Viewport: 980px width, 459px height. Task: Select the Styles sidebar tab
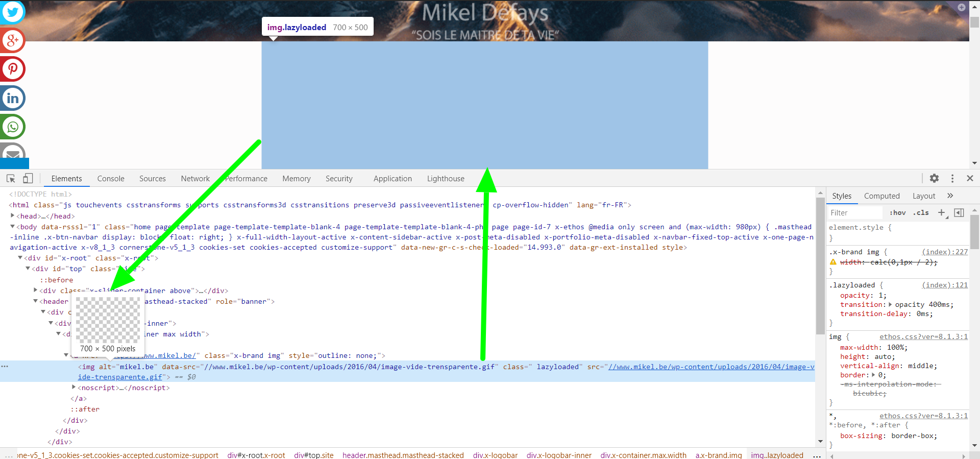click(842, 196)
